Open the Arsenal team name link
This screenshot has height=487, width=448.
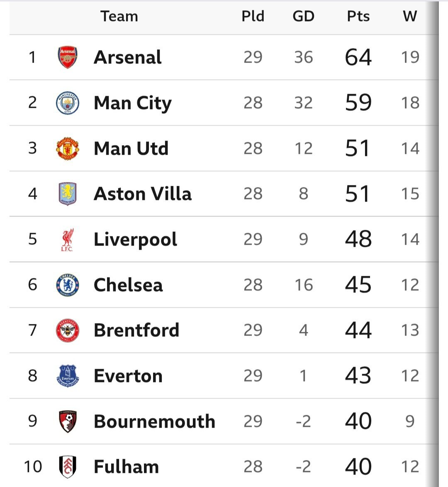128,57
